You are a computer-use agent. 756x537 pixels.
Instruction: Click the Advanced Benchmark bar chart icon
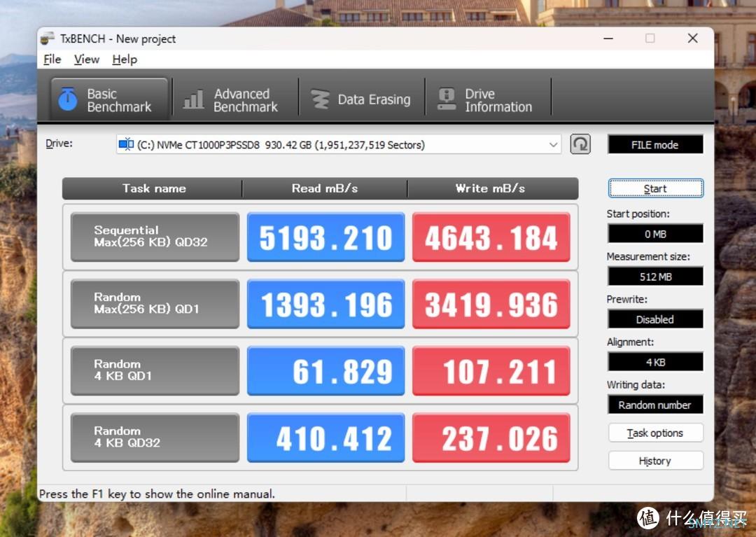193,99
